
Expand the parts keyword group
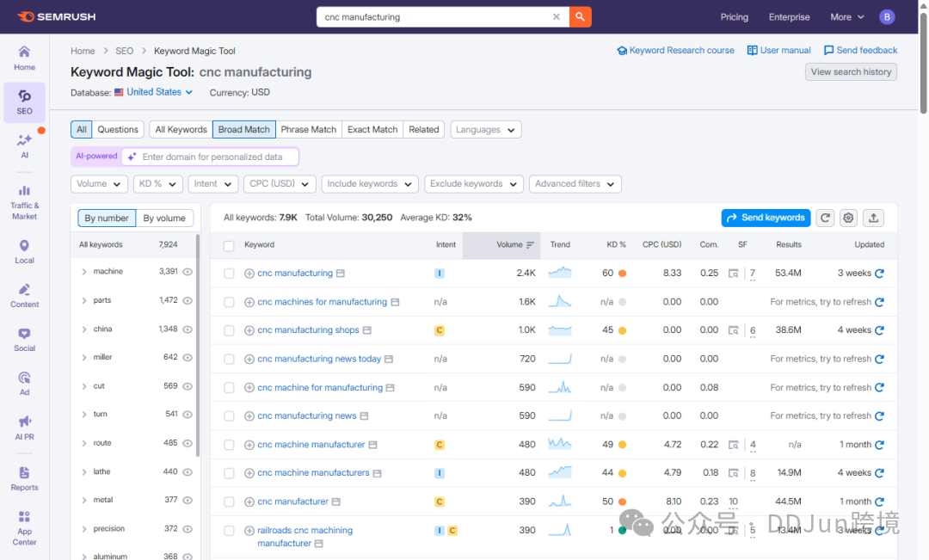[x=84, y=300]
